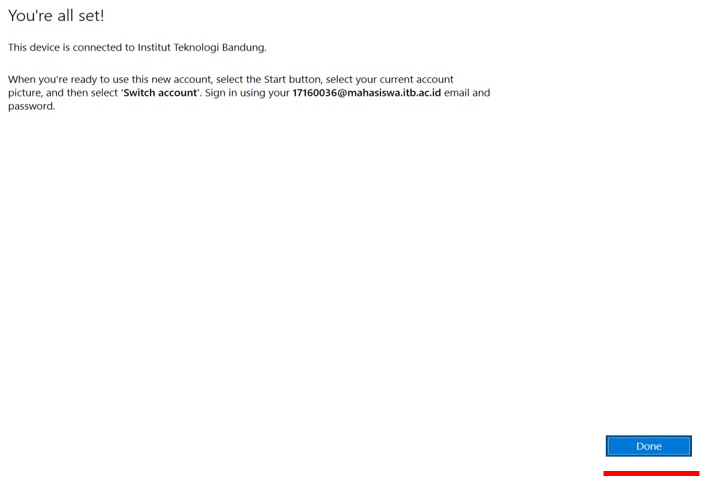Click the "You're all set!" heading
The width and height of the screenshot is (706, 479).
pos(56,16)
